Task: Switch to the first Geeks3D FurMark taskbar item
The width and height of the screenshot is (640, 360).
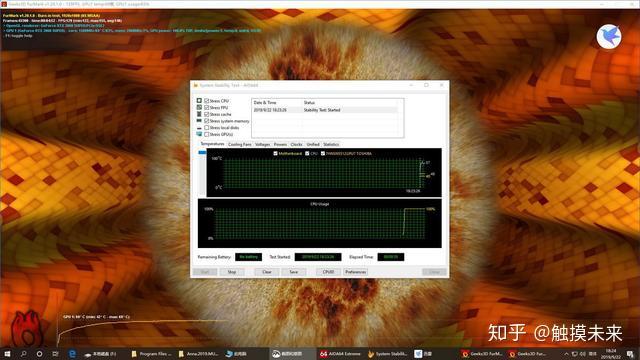Action: pyautogui.click(x=482, y=354)
